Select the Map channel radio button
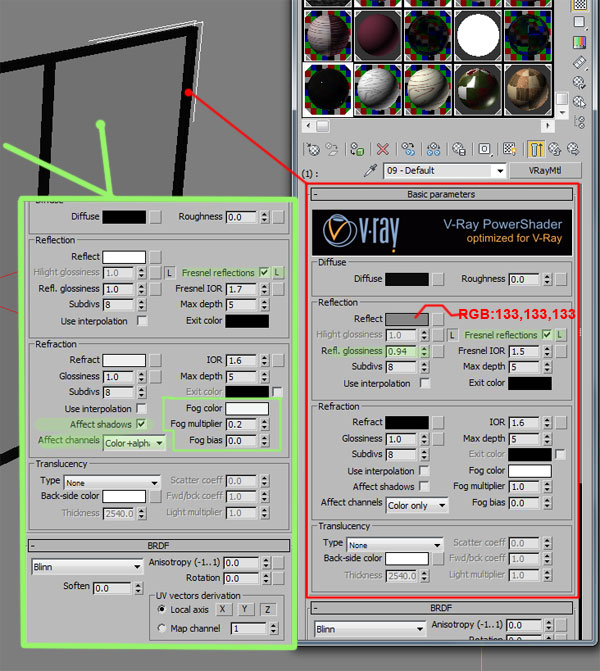This screenshot has height=671, width=600. pyautogui.click(x=161, y=628)
